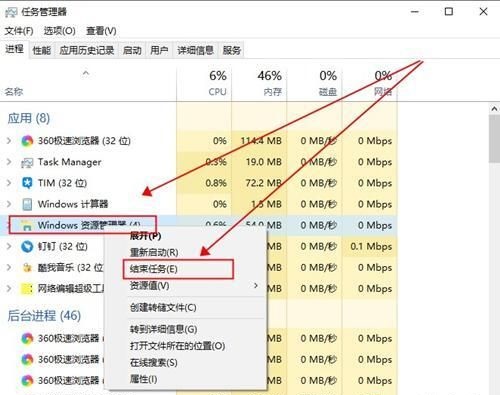Click 72.2 MB memory value

(264, 183)
